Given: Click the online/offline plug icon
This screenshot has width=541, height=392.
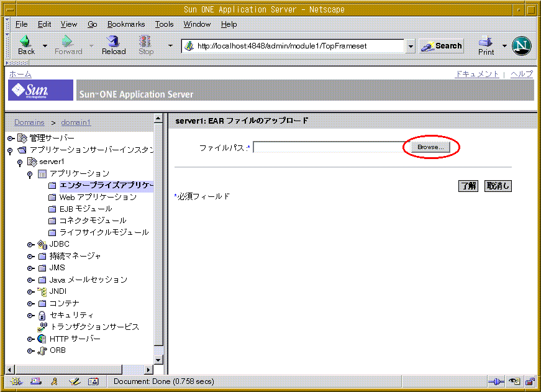Looking at the screenshot, I should (496, 381).
